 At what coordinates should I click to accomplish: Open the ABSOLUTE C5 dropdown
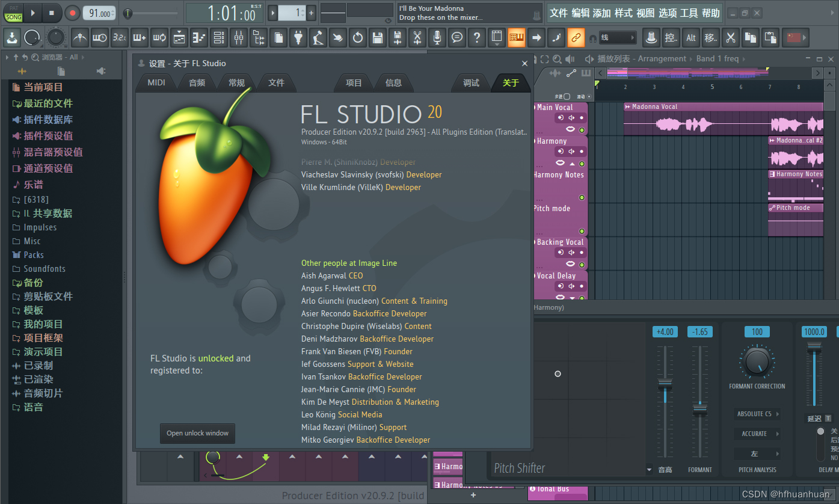point(757,414)
